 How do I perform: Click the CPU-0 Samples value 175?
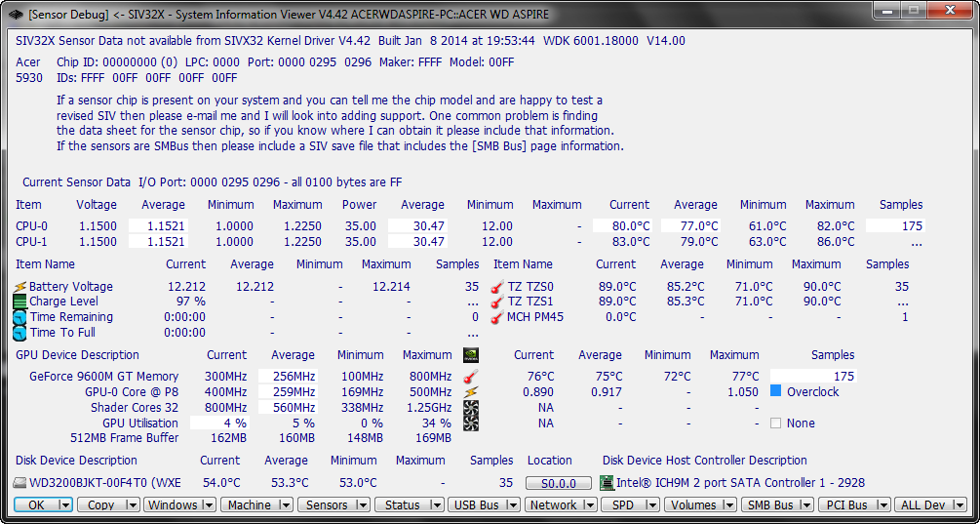point(894,226)
